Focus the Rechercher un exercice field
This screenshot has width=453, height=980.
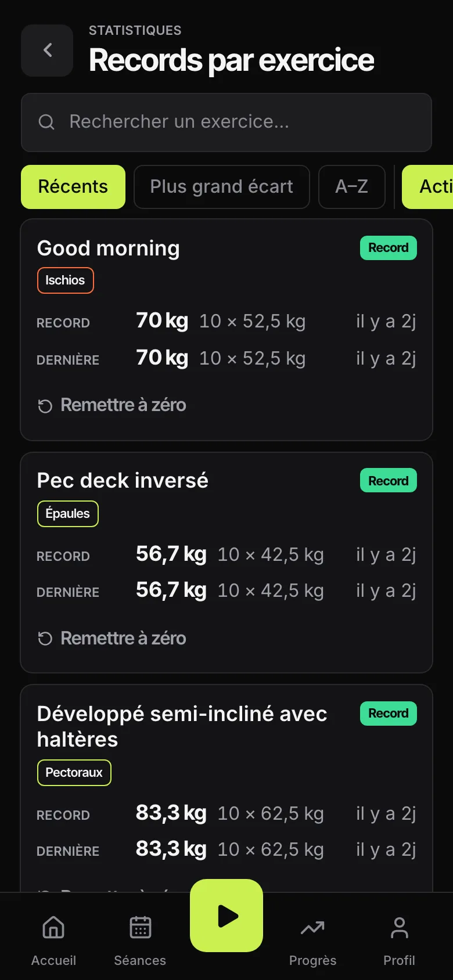coord(227,123)
